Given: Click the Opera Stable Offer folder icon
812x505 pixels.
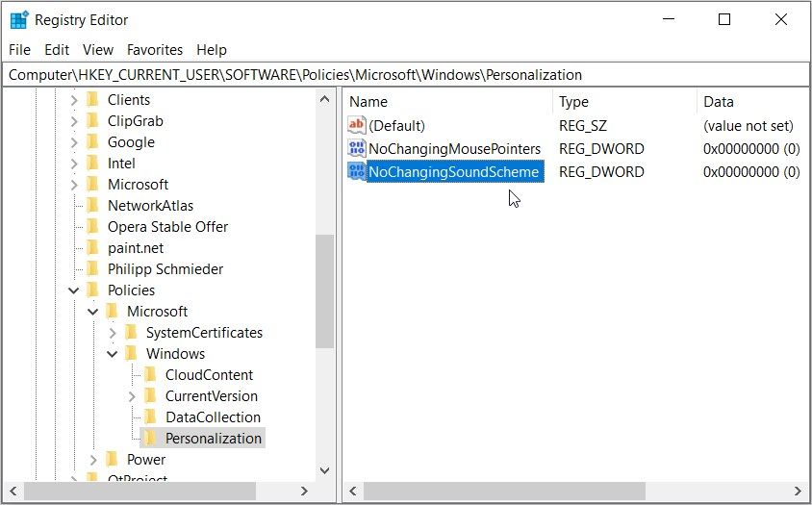Looking at the screenshot, I should click(92, 227).
